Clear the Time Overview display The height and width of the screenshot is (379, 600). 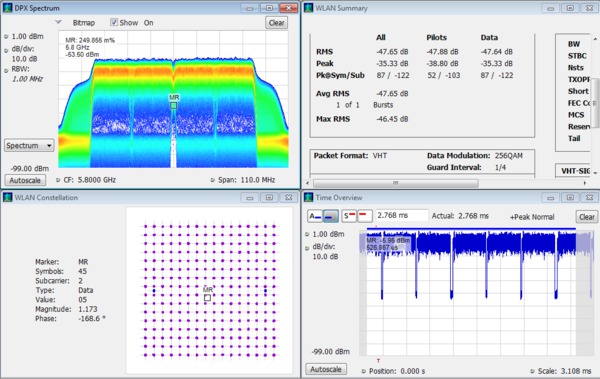pos(587,217)
